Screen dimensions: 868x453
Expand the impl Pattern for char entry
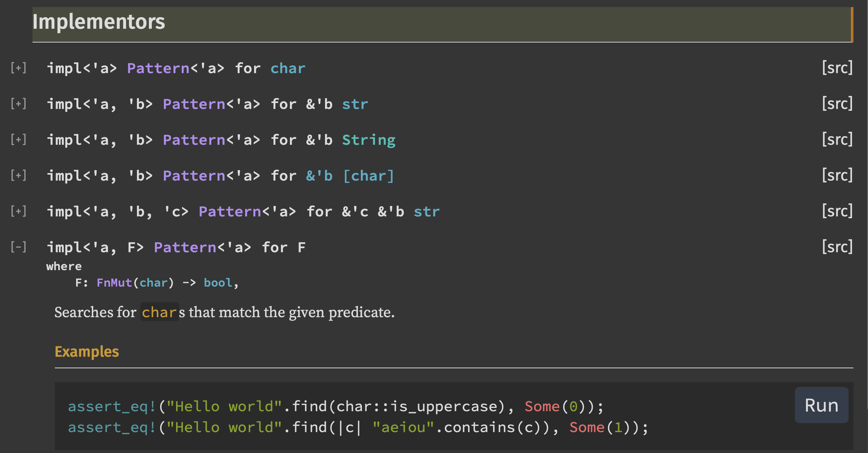click(19, 68)
